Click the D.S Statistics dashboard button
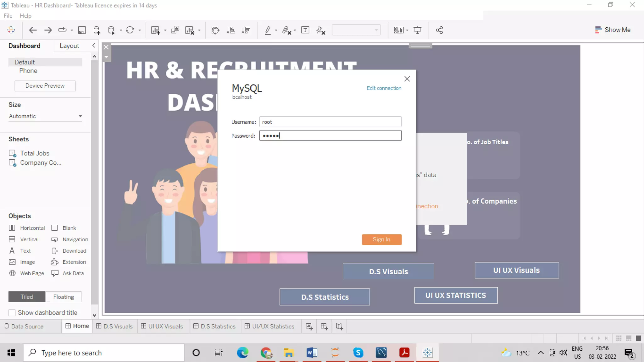This screenshot has width=644, height=362. [x=325, y=297]
